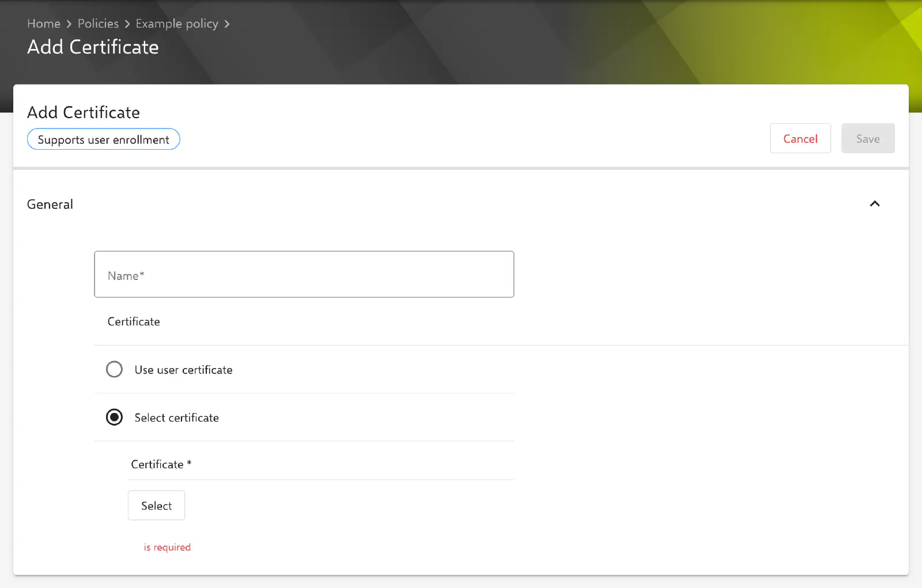Navigate to Policies breadcrumb

[98, 24]
